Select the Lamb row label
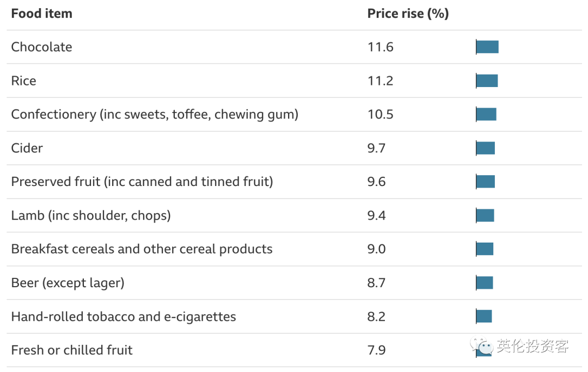 (x=91, y=215)
